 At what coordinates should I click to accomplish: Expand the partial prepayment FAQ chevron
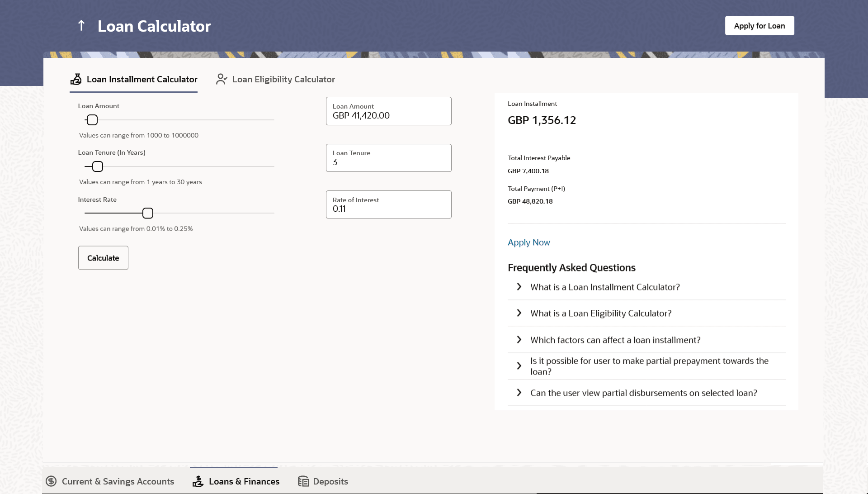pyautogui.click(x=519, y=366)
